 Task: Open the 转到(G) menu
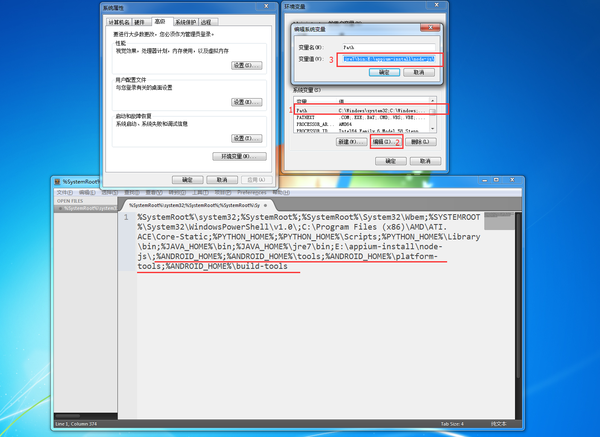(176, 192)
